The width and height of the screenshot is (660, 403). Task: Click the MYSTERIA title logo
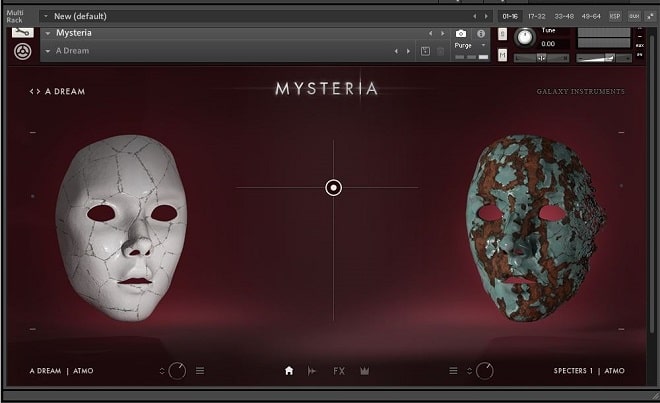point(326,89)
